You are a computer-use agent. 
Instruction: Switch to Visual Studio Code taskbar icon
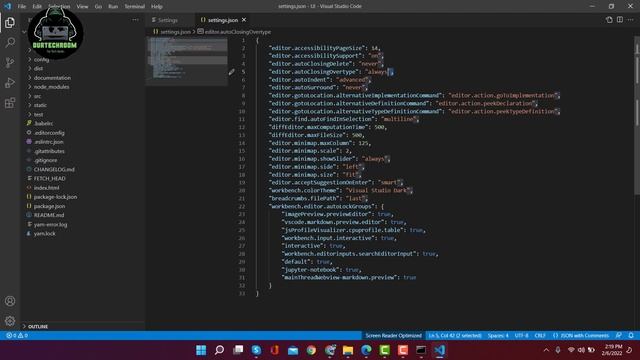pos(440,350)
